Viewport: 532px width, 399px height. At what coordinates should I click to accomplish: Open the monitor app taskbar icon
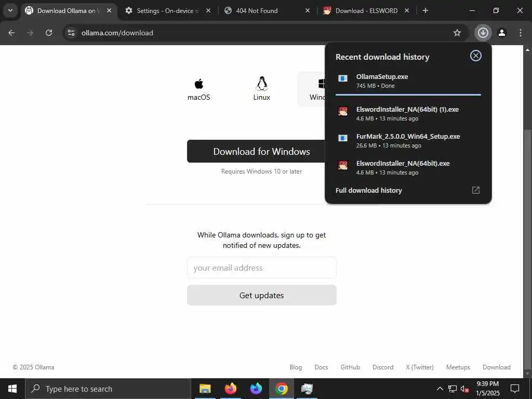click(307, 389)
